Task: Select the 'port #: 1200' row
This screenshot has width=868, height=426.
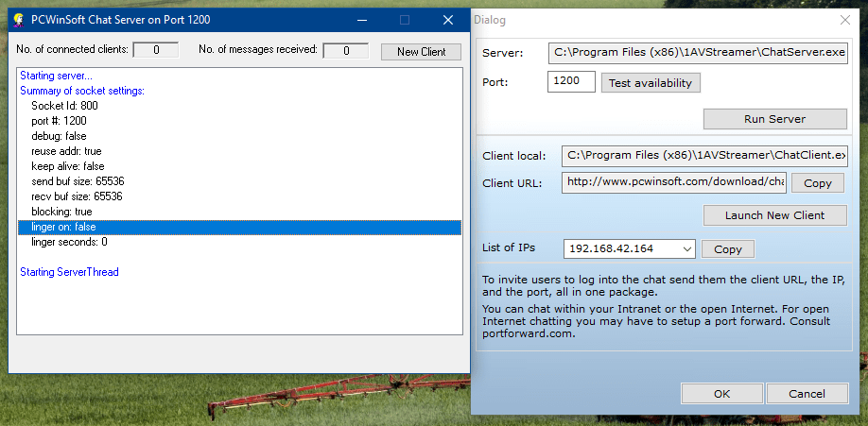Action: (x=240, y=121)
